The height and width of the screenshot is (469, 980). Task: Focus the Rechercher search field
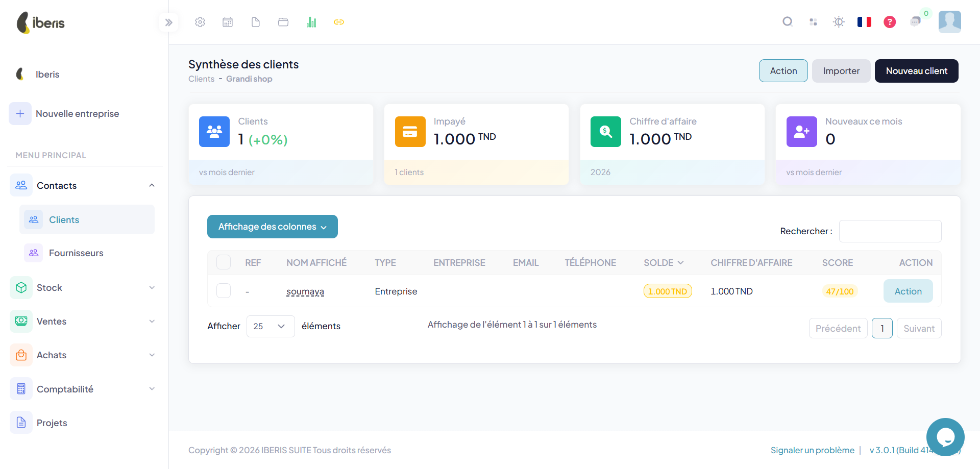[890, 231]
